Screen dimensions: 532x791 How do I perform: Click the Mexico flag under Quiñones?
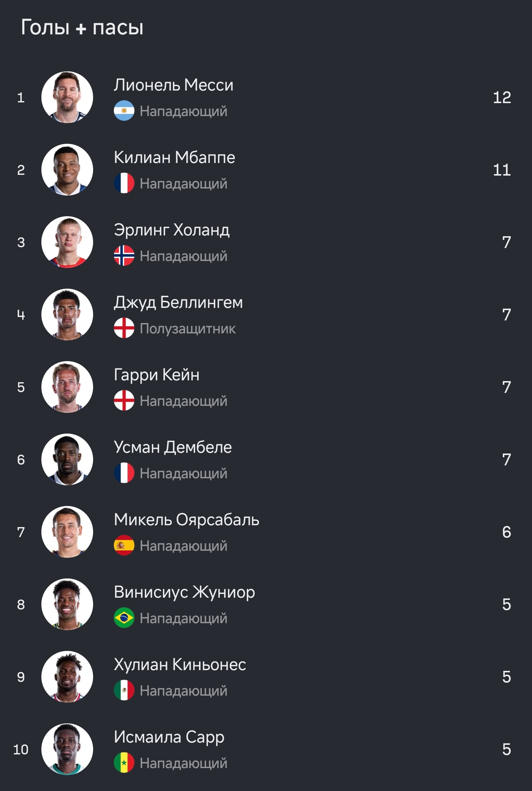[124, 690]
